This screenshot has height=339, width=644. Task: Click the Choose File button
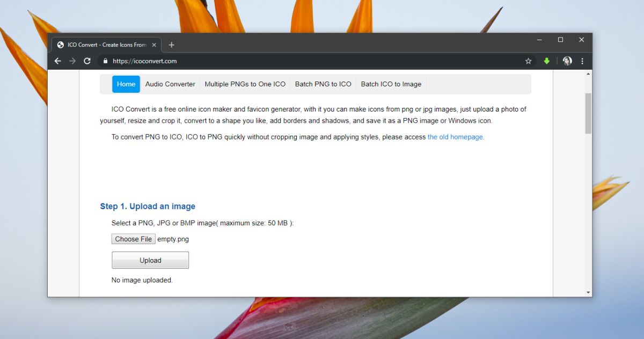coord(133,239)
